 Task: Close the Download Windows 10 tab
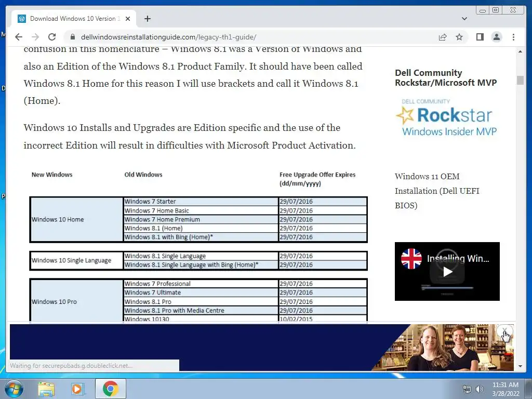128,19
